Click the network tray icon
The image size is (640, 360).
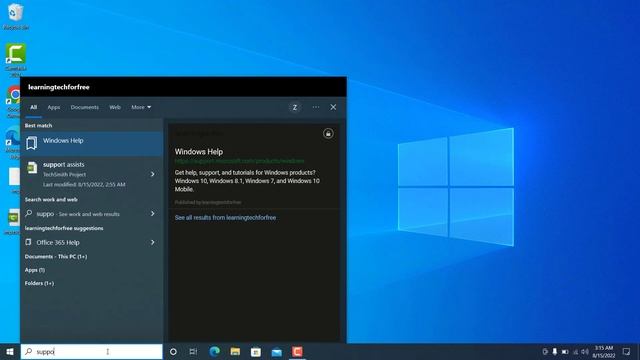click(576, 351)
